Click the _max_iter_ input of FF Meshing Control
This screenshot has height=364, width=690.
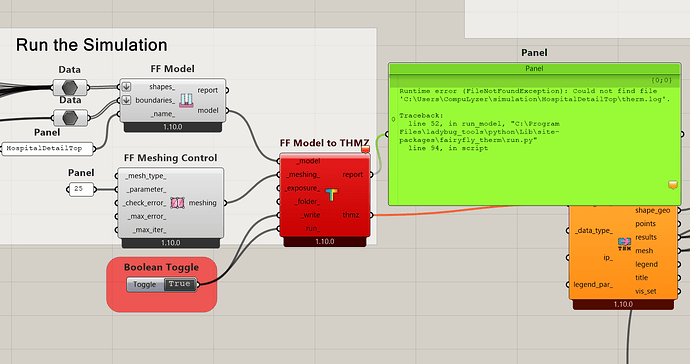pyautogui.click(x=150, y=230)
